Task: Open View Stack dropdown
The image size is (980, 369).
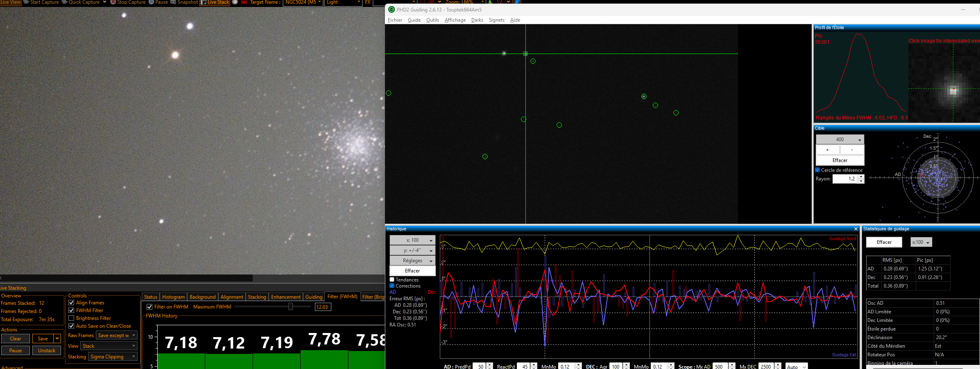Action: tap(109, 346)
